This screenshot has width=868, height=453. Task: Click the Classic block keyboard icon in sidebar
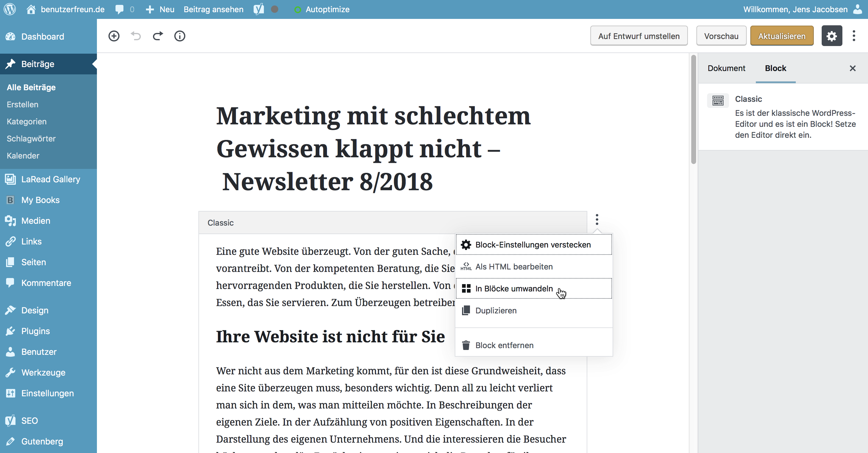[718, 100]
